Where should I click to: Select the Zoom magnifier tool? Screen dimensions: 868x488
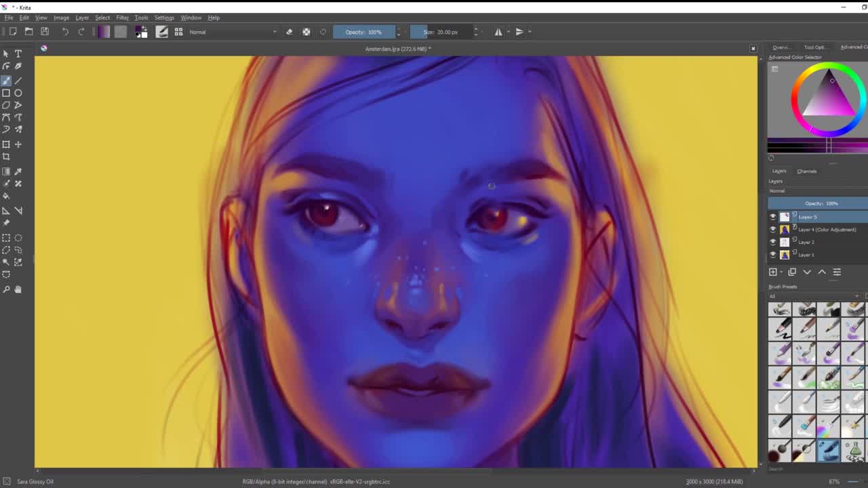6,289
